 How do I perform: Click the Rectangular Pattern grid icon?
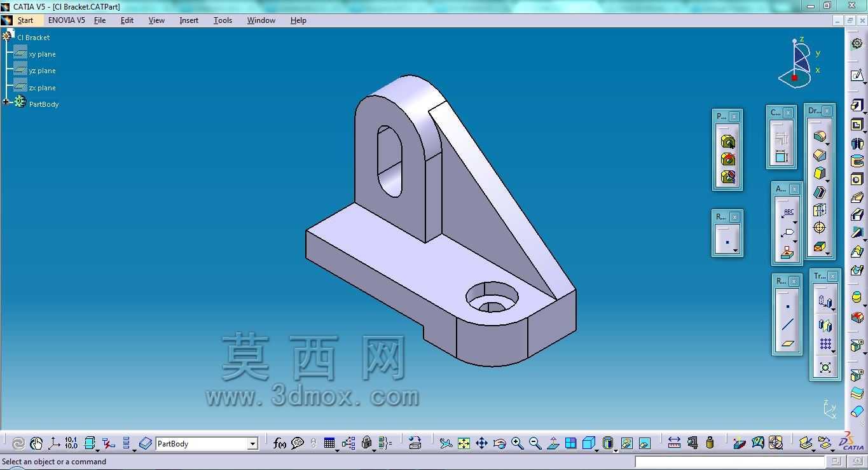coord(825,344)
